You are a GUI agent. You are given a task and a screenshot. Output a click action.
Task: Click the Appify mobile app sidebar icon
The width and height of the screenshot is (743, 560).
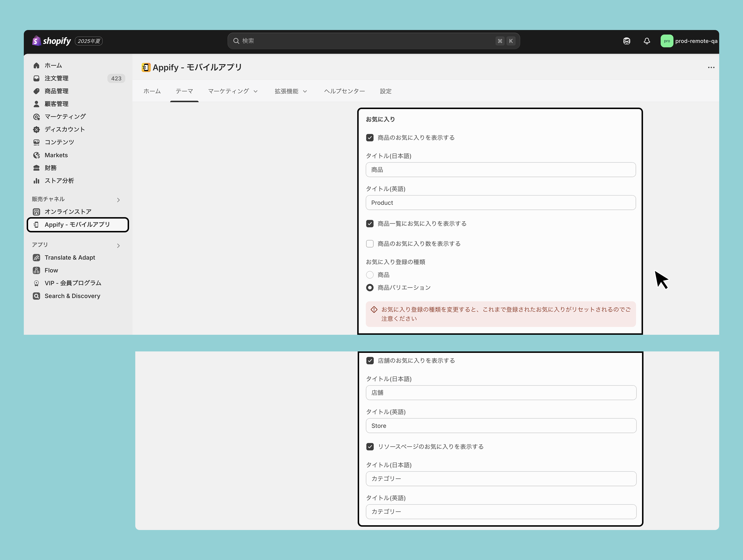pyautogui.click(x=36, y=225)
